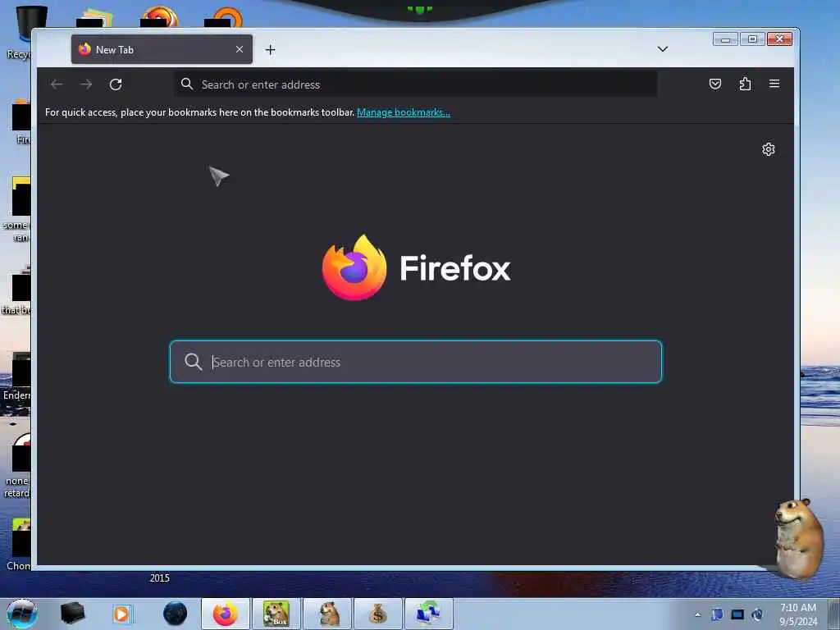Click the magnifier icon in address bar
Viewport: 840px width, 630px height.
coord(186,84)
